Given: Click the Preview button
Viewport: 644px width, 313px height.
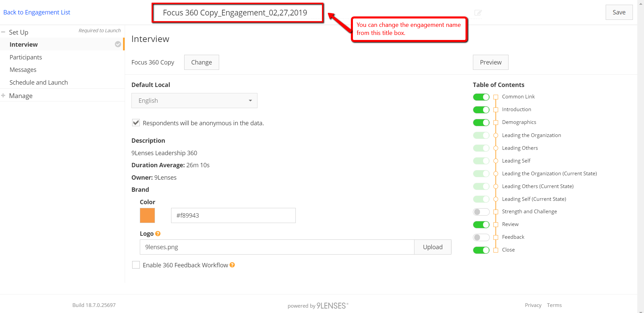Looking at the screenshot, I should click(490, 62).
